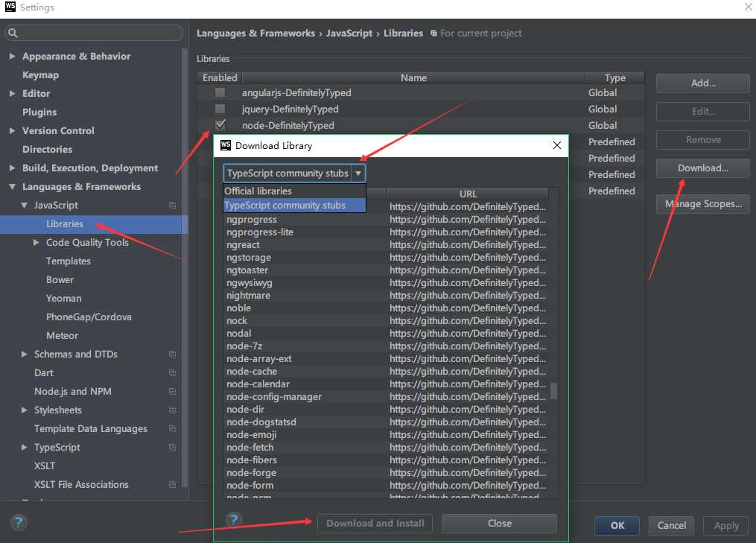Expand Appearance & Behavior section
Viewport: 756px width, 543px height.
12,56
